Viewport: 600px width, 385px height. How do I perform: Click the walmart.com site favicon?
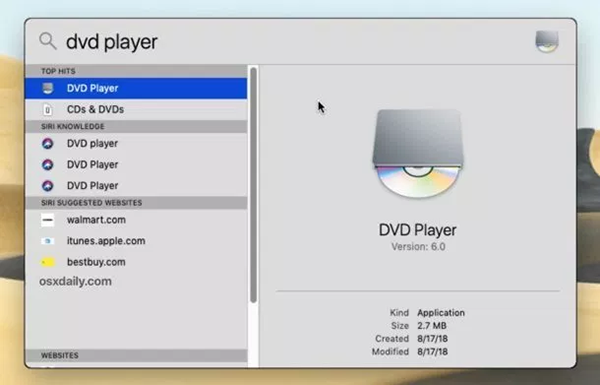tap(48, 220)
